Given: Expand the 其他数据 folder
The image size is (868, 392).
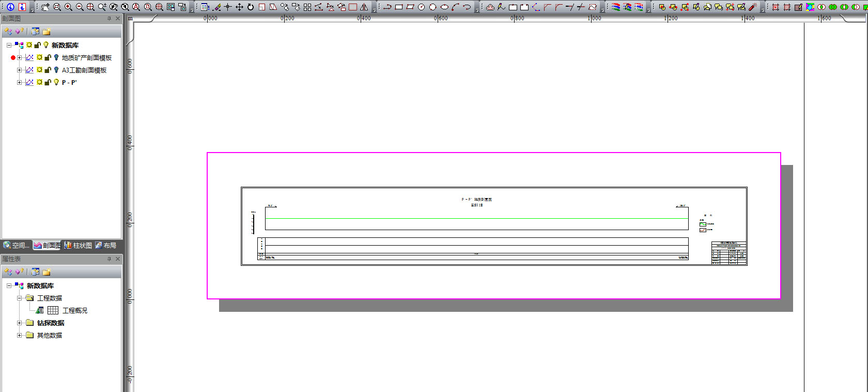Looking at the screenshot, I should [20, 335].
